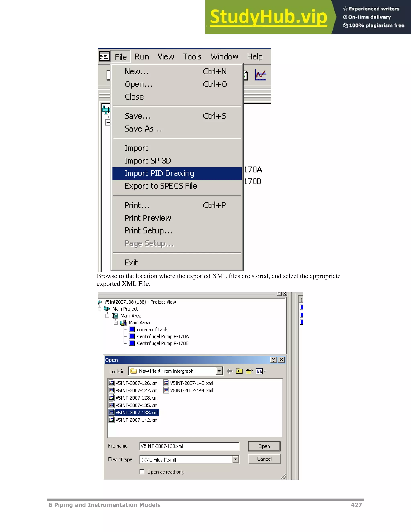Select Print Preview

point(177,218)
